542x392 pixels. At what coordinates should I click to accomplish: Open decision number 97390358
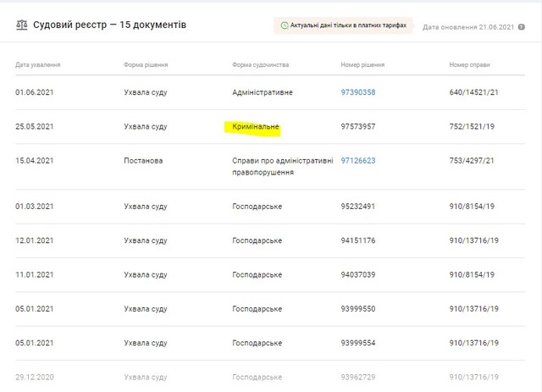[x=357, y=92]
